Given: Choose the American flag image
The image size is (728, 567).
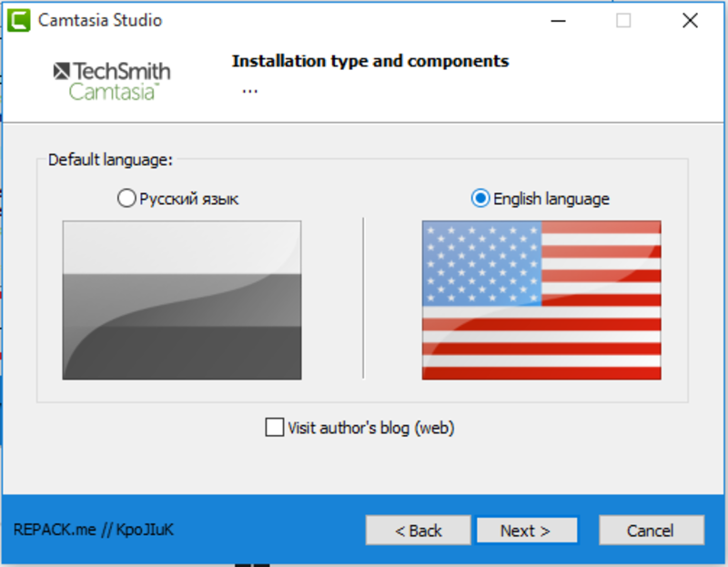Looking at the screenshot, I should click(541, 300).
